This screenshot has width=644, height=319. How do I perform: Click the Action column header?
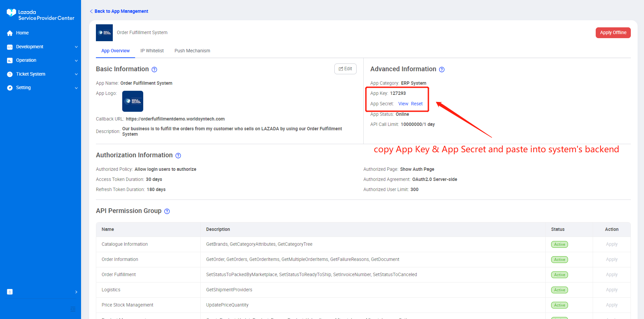(612, 230)
